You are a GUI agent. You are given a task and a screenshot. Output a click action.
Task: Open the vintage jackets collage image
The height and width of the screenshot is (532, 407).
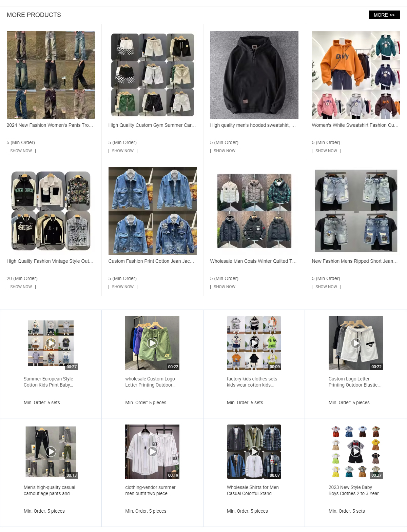[x=51, y=211]
